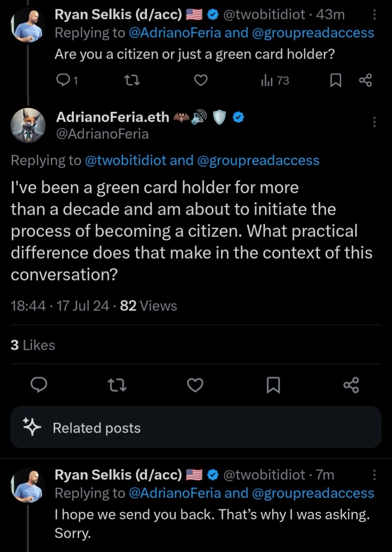392x552 pixels.
Task: Open the @groupreadaccess mention in the main tweet's reply line
Action: pyautogui.click(x=258, y=160)
